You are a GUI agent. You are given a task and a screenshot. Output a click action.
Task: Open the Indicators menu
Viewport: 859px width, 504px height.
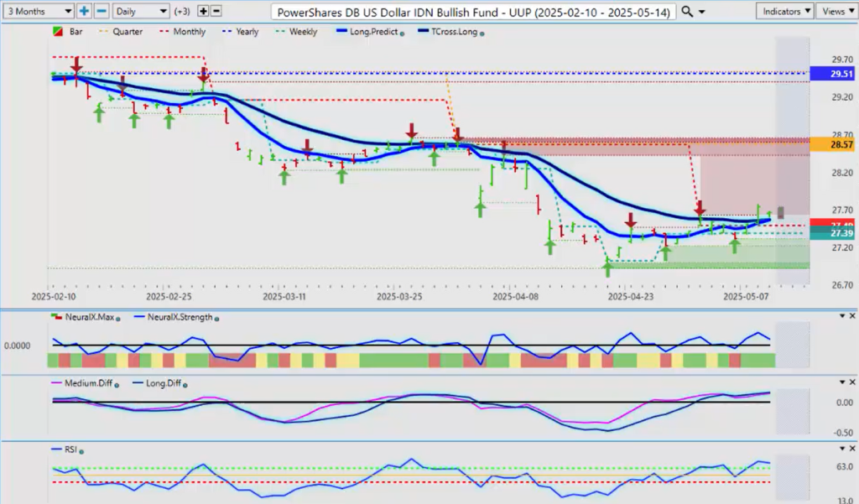[x=784, y=11]
